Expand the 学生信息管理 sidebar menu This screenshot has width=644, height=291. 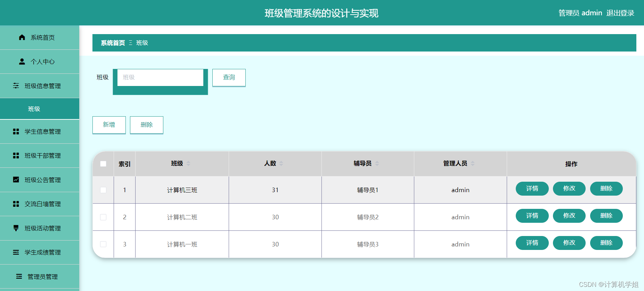pyautogui.click(x=40, y=132)
